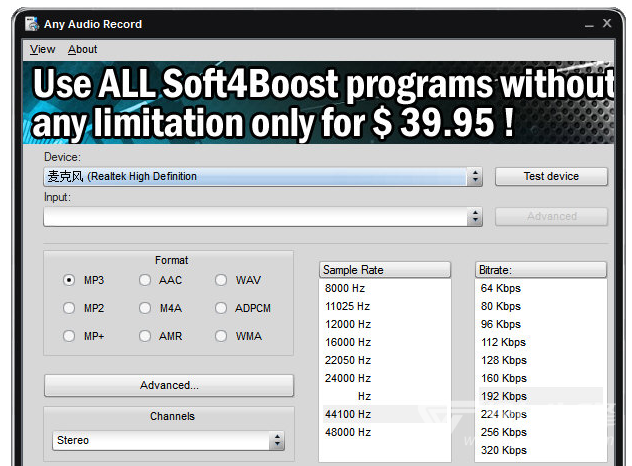
Task: Click the Device dropdown arrow stepper
Action: point(475,177)
